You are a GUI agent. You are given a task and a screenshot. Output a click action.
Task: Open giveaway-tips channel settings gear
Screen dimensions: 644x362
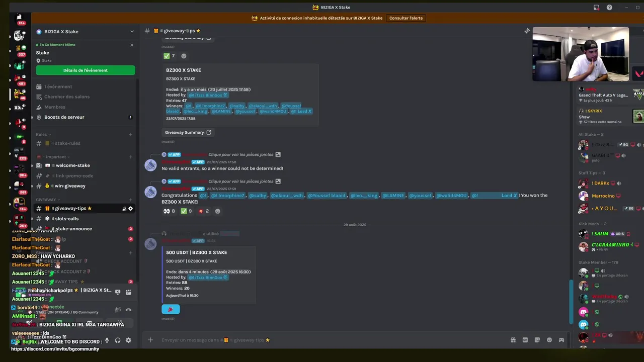click(x=130, y=209)
